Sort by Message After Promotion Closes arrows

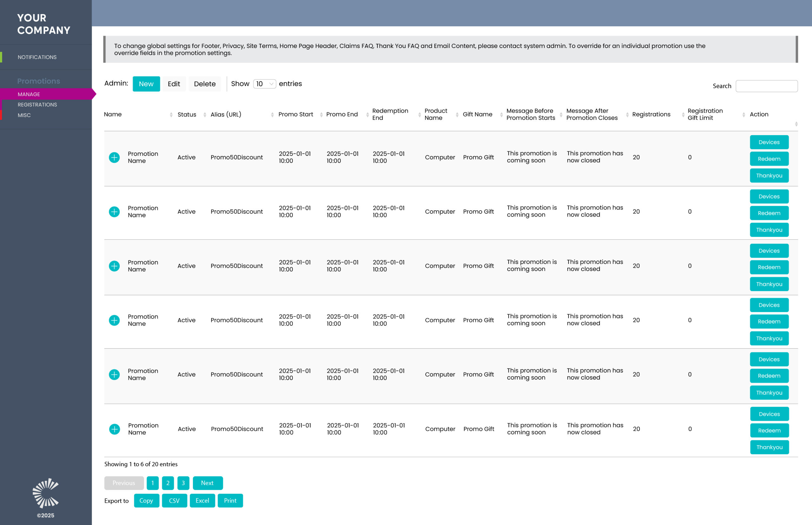[627, 115]
